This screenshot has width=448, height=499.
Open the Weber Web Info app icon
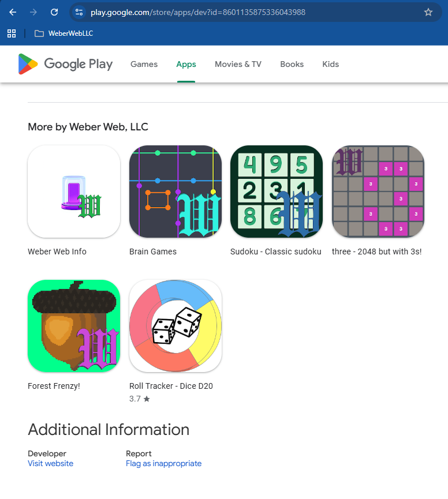[74, 192]
